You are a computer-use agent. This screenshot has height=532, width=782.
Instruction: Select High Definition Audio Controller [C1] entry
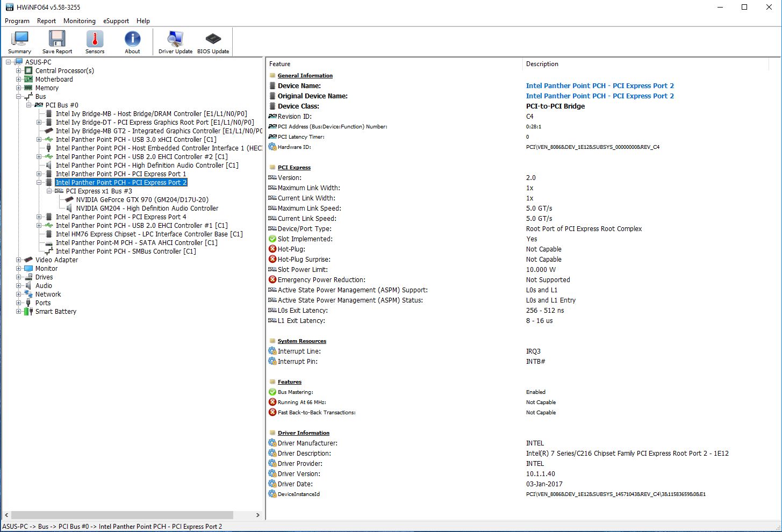[147, 165]
